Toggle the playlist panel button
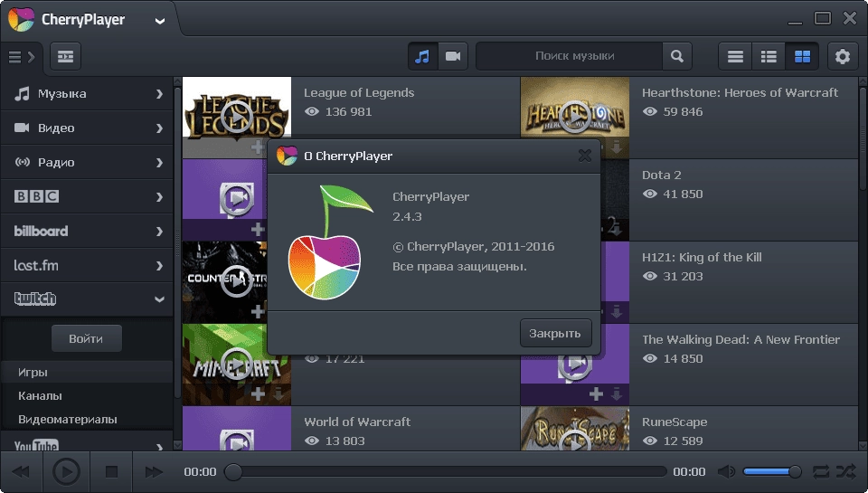This screenshot has width=868, height=493. 65,56
